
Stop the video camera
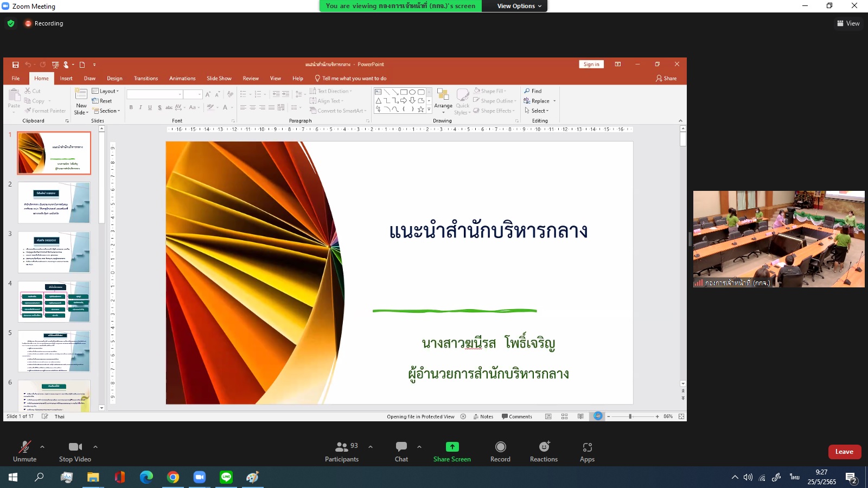pyautogui.click(x=75, y=451)
